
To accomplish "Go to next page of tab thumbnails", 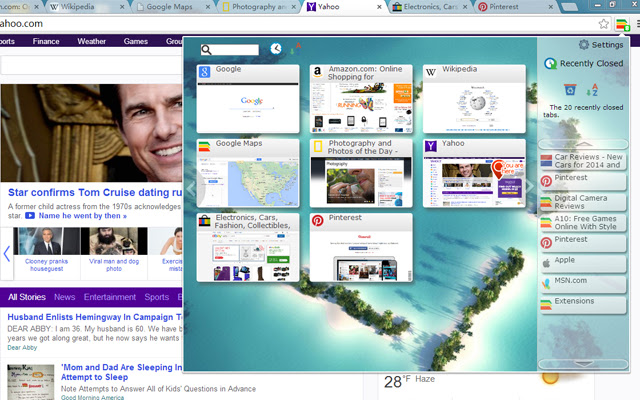I will 529,187.
